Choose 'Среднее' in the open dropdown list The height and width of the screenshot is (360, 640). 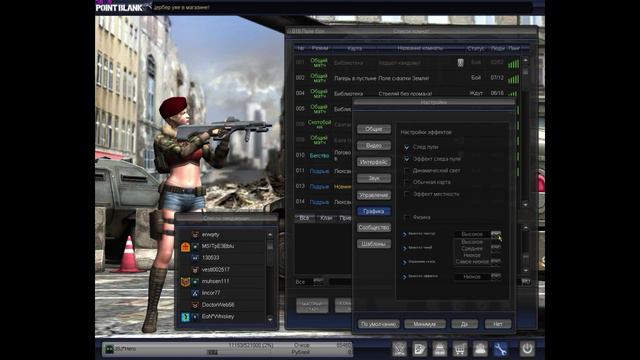[472, 248]
